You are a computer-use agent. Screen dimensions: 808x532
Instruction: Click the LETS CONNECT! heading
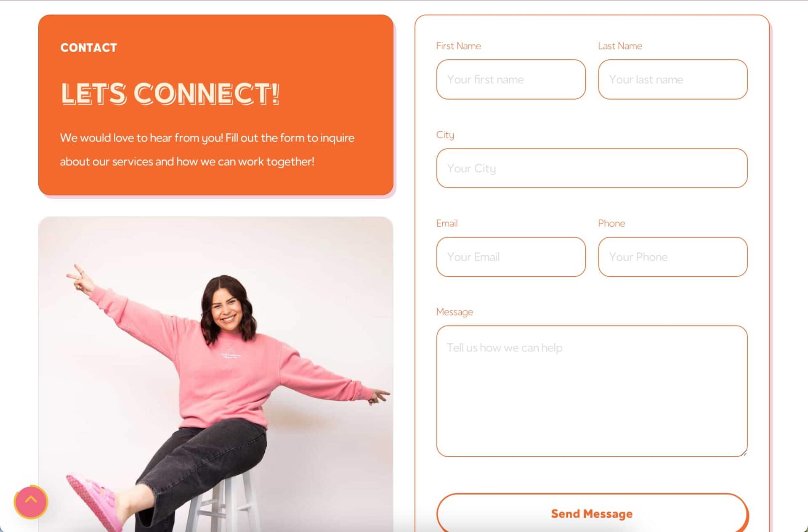tap(170, 93)
